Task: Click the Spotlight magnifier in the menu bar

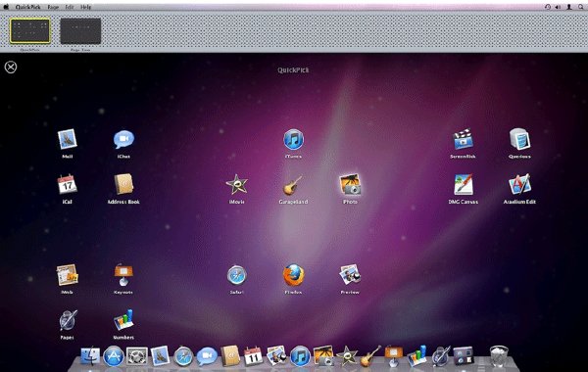Action: pyautogui.click(x=580, y=7)
